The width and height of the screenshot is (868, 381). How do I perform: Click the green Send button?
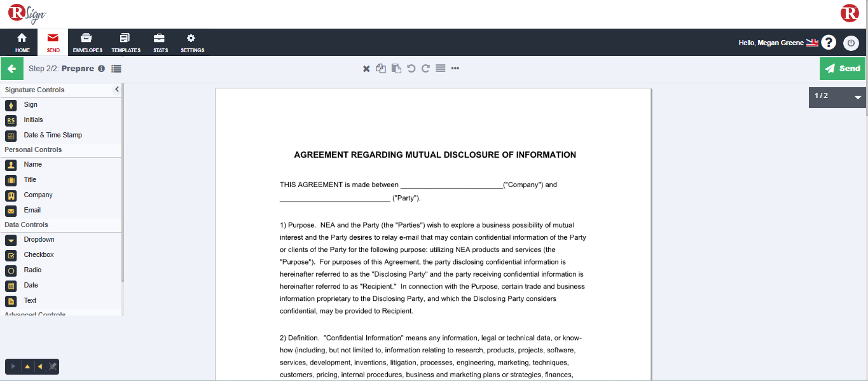842,69
